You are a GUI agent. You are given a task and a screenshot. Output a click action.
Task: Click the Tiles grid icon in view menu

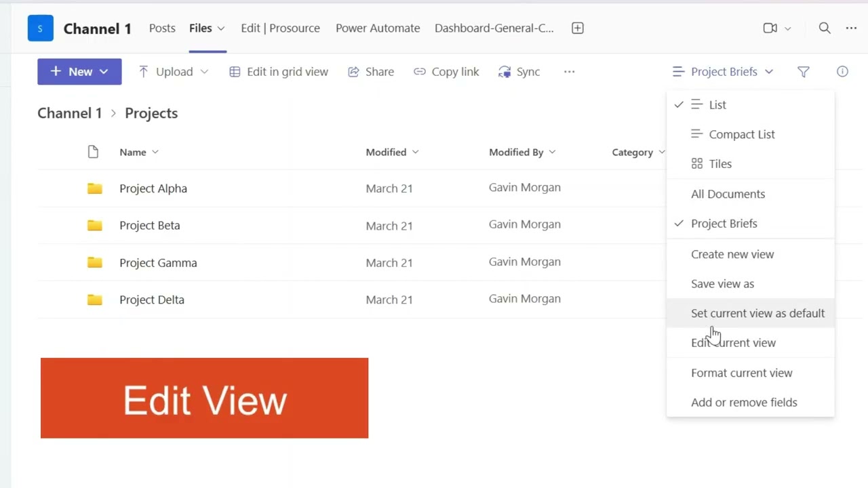click(696, 164)
